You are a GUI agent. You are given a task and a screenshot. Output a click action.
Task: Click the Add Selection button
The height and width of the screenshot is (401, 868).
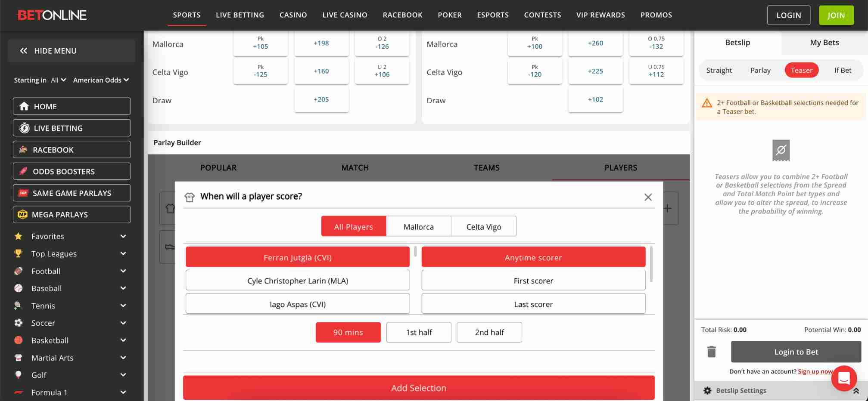[418, 387]
